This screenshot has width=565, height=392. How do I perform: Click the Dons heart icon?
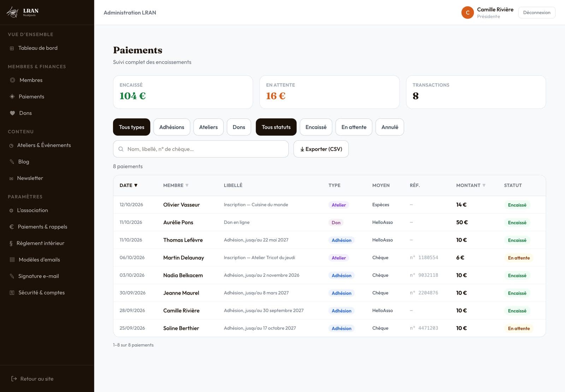[12, 113]
